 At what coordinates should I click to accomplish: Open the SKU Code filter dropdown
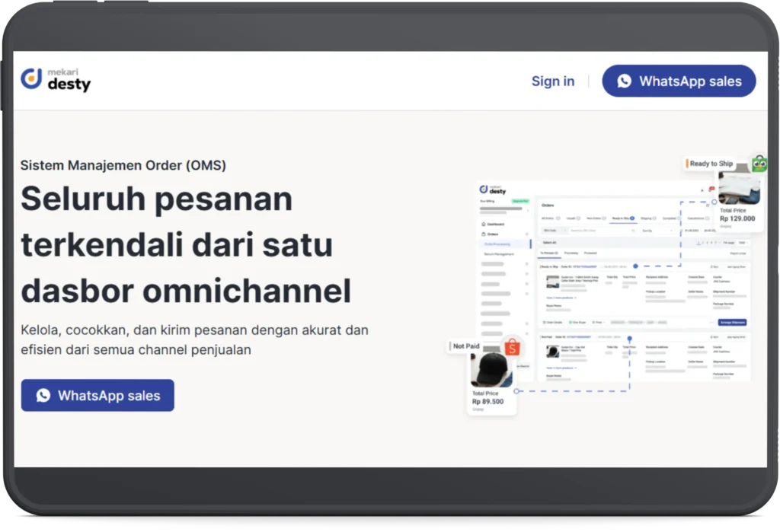552,230
